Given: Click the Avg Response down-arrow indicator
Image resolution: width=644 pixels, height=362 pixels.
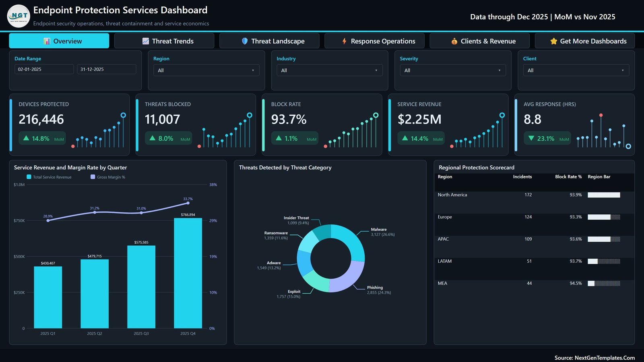Looking at the screenshot, I should click(x=531, y=138).
